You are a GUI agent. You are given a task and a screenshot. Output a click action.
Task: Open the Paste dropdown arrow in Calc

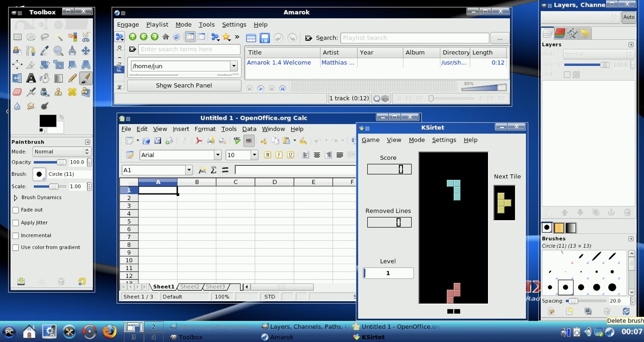(x=294, y=141)
